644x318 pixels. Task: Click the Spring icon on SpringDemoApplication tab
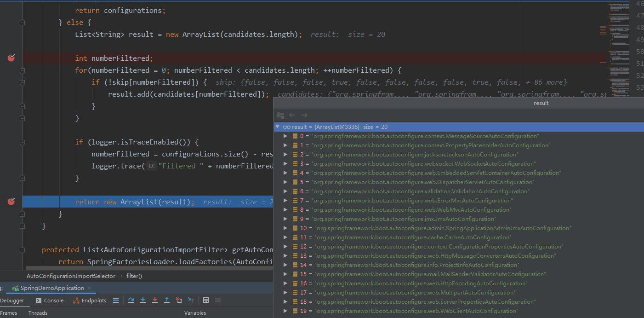point(16,288)
